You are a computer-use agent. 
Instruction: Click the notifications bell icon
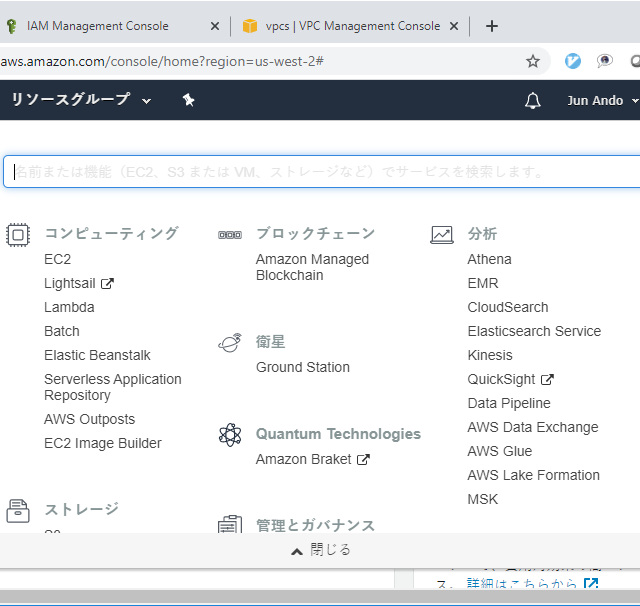[532, 100]
